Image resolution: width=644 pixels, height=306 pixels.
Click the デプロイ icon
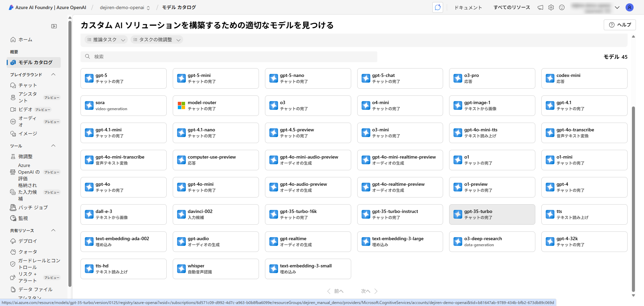(x=13, y=241)
